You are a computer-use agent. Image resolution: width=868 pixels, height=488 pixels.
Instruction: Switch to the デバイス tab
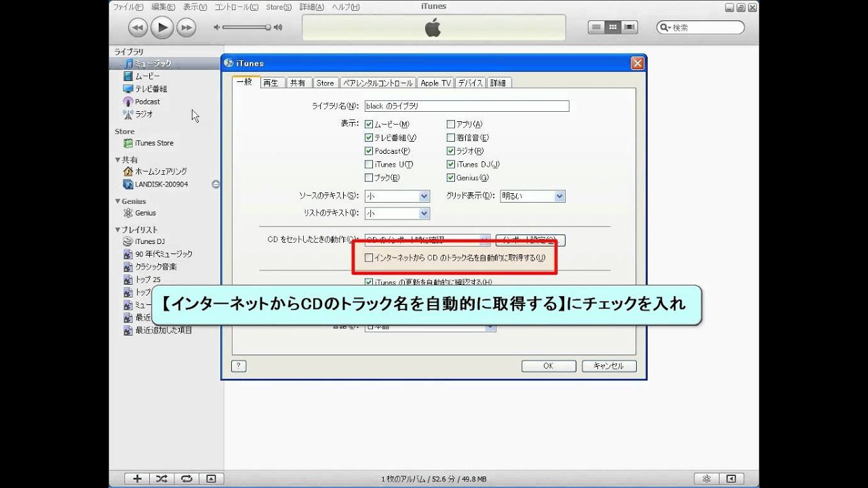pos(470,83)
